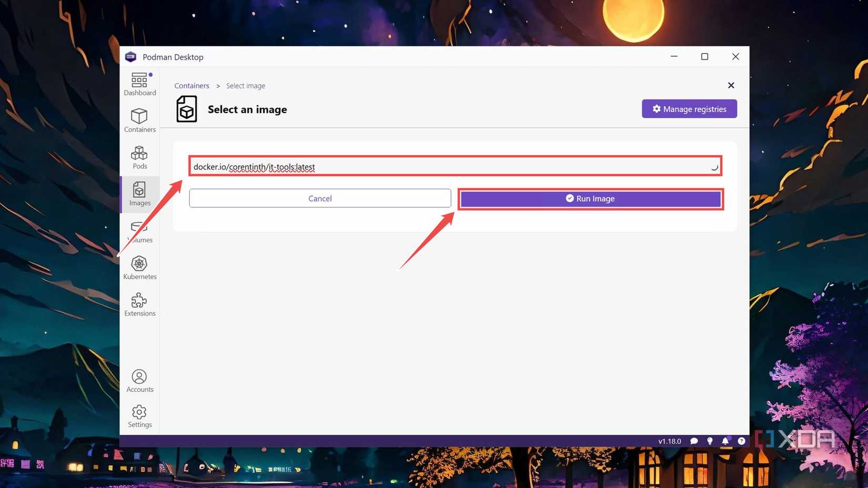This screenshot has width=868, height=488.
Task: Open the Pods section
Action: click(x=139, y=157)
